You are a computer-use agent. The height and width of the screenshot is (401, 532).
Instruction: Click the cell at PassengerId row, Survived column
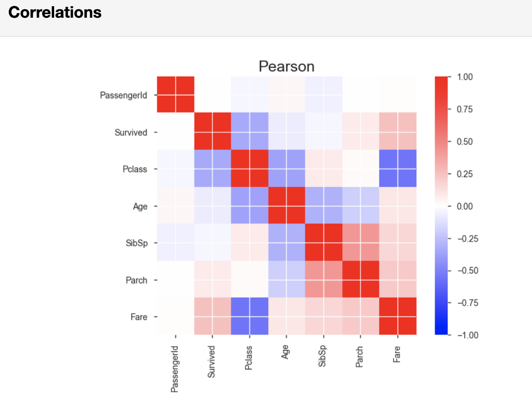point(213,95)
